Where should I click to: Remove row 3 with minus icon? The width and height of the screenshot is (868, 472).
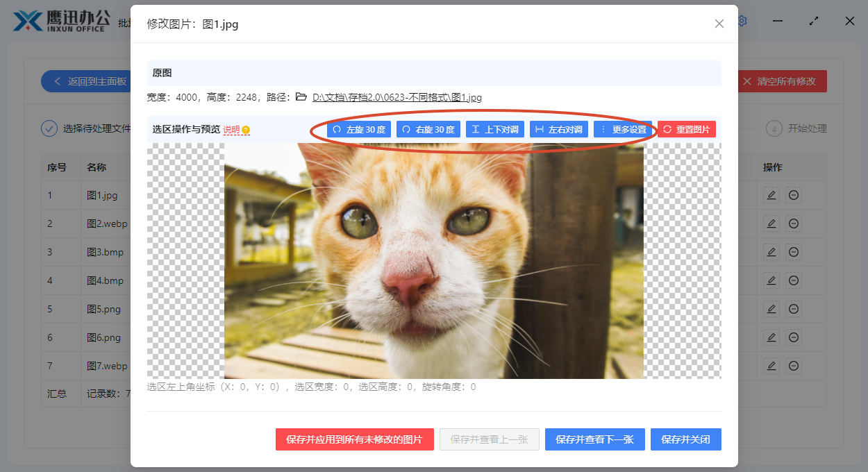(x=794, y=252)
